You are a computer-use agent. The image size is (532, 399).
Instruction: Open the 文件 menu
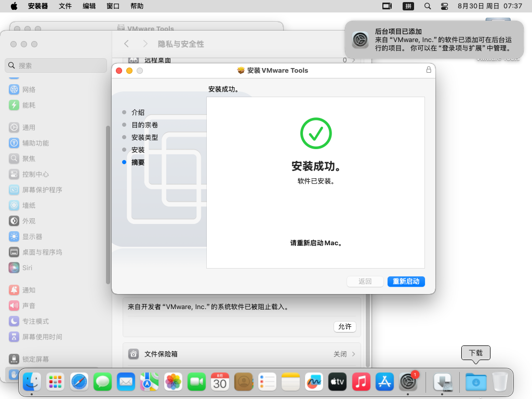pyautogui.click(x=65, y=6)
